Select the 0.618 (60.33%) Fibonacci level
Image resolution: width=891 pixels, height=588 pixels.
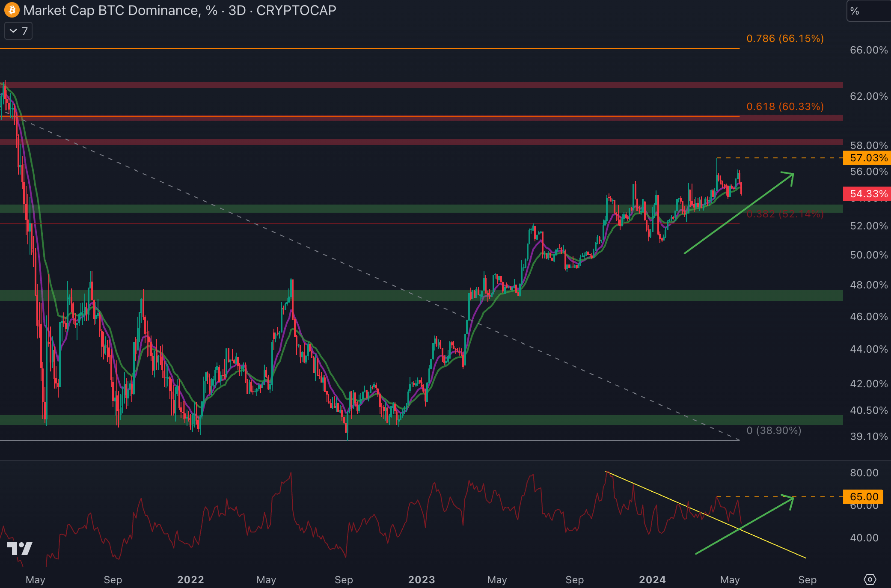[785, 107]
